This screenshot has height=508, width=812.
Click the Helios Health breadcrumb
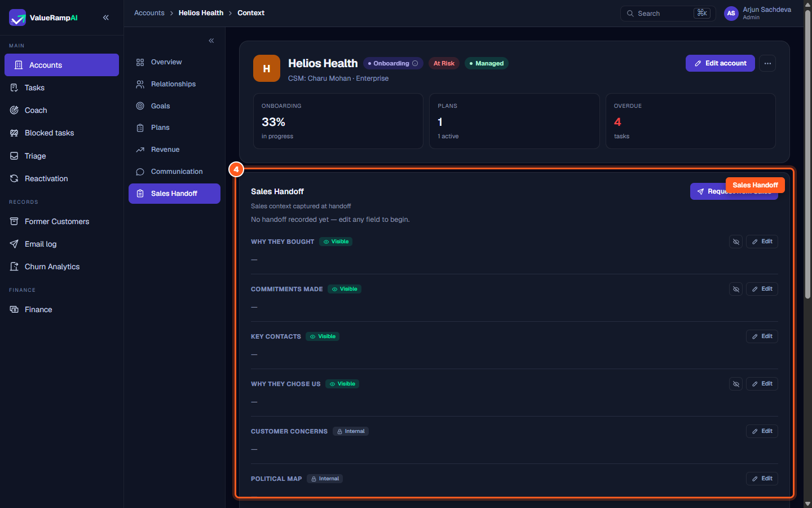201,13
